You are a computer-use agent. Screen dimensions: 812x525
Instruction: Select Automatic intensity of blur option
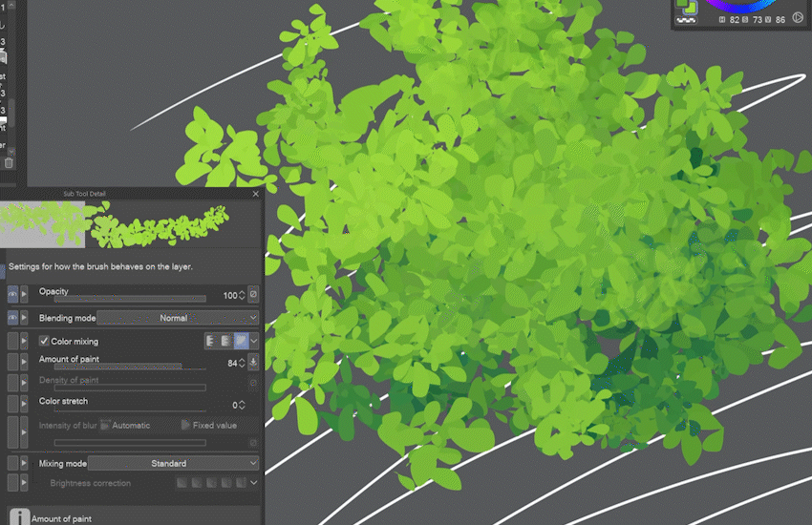point(125,425)
